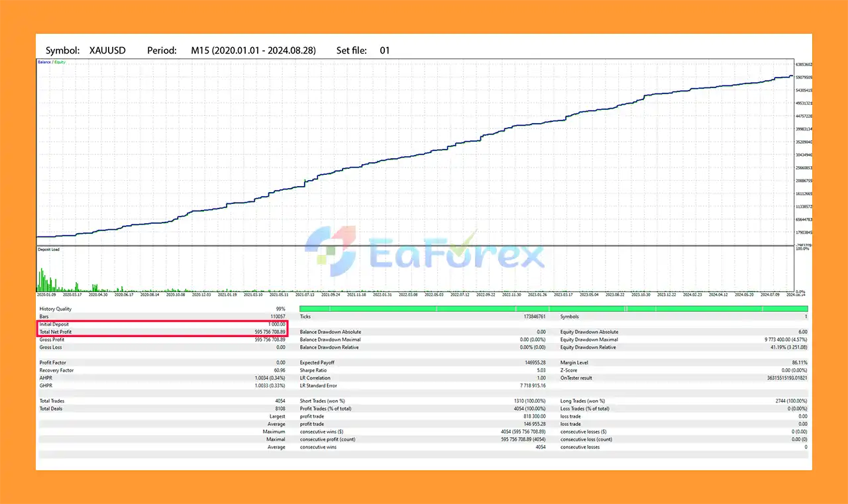Click the Symbols label

(x=570, y=317)
